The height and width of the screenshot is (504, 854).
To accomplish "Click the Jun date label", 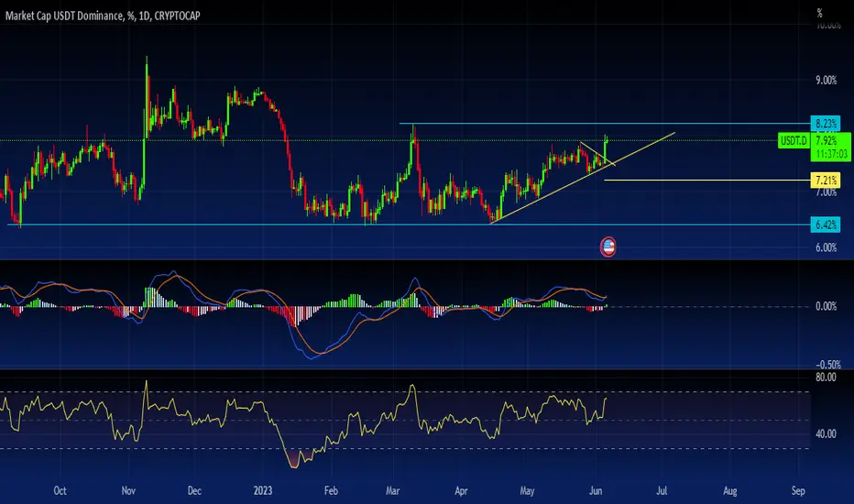I will (596, 490).
